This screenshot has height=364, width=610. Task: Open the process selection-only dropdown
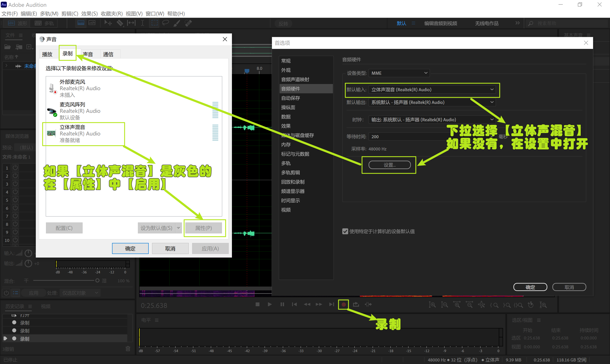point(80,293)
